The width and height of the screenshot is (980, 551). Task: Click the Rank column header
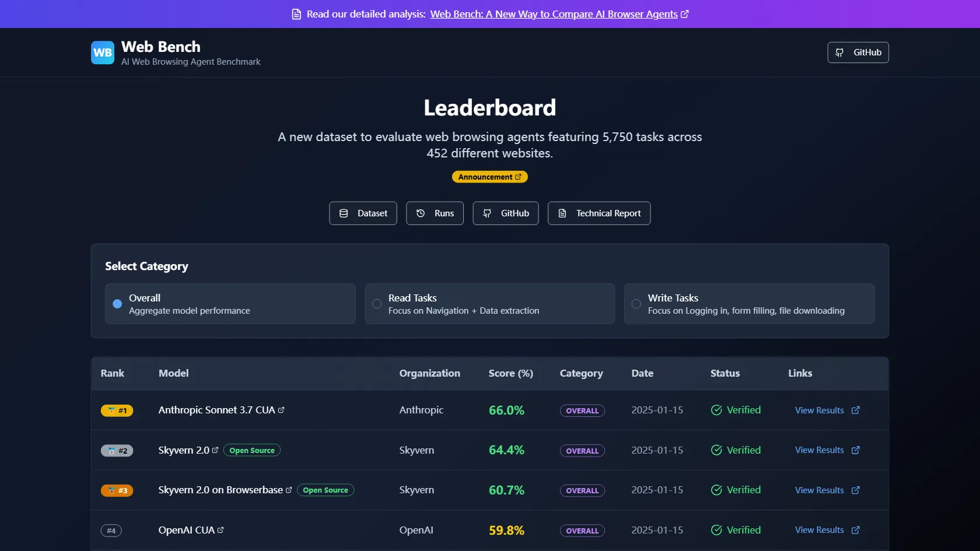tap(113, 373)
